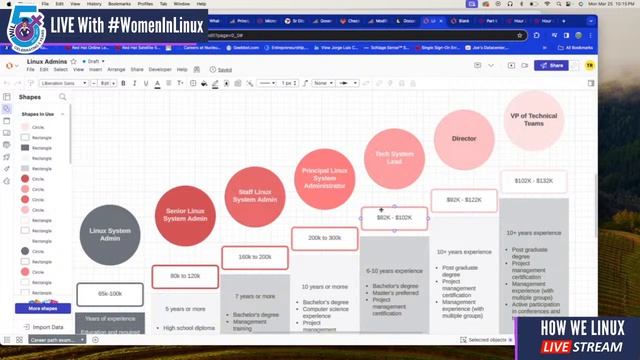640x360 pixels.
Task: Expand the chevron next to comments icon
Action: pyautogui.click(x=491, y=65)
